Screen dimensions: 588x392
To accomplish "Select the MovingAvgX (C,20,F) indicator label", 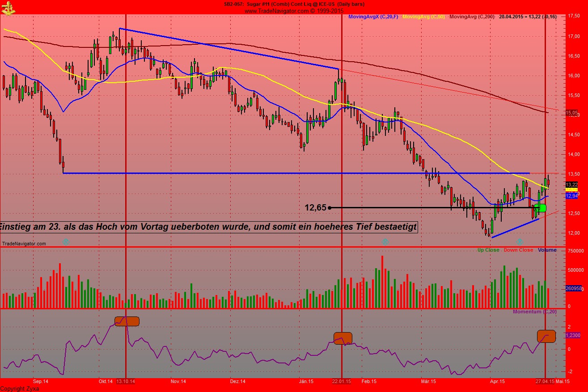I will click(373, 17).
